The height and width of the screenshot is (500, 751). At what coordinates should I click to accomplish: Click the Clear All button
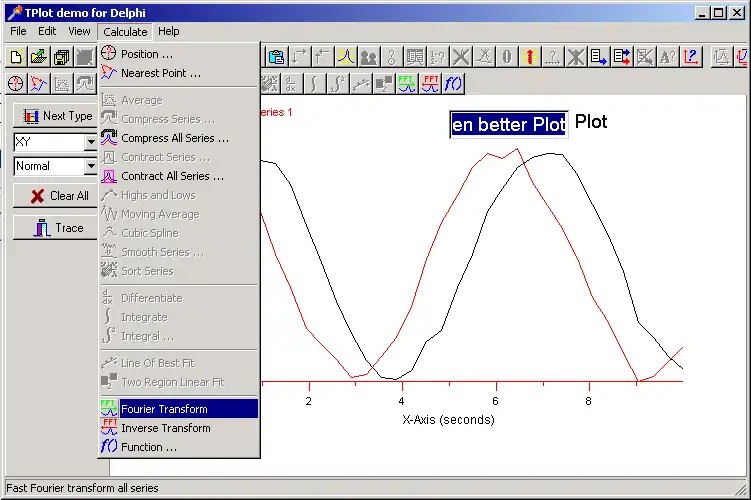coord(56,195)
